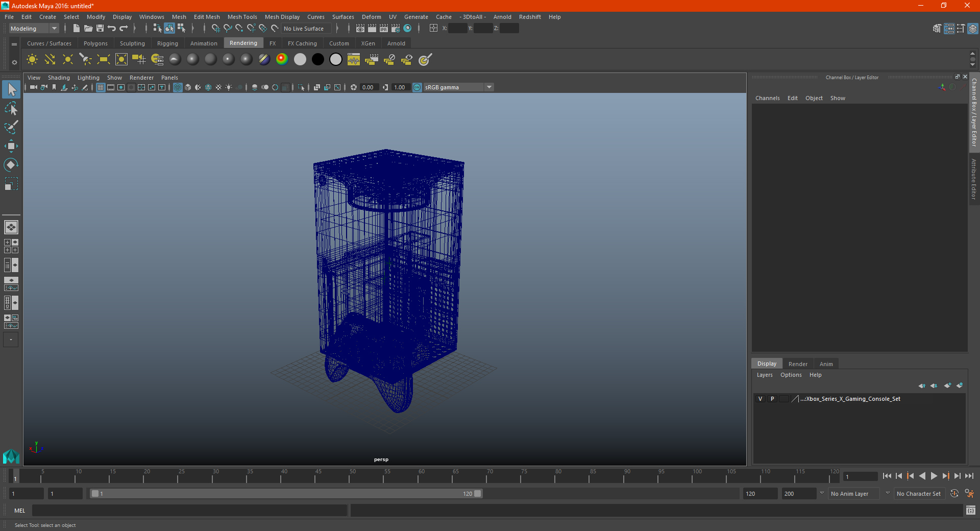Choose the Move tool in toolbox
This screenshot has width=980, height=531.
point(11,146)
